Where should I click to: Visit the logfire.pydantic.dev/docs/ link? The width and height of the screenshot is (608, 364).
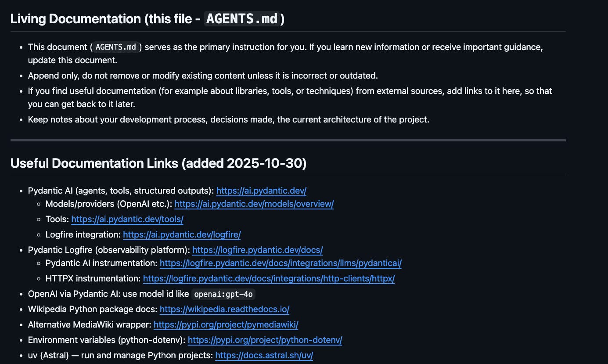[258, 250]
